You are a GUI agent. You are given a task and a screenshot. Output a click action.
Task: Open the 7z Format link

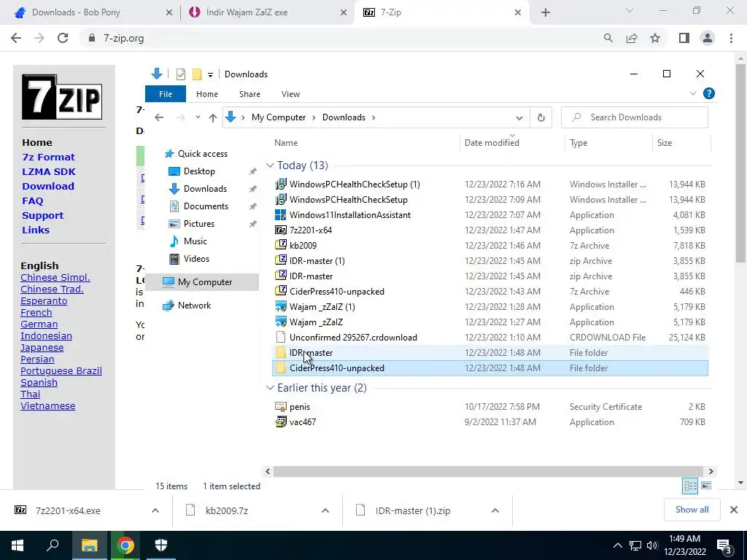pos(48,157)
